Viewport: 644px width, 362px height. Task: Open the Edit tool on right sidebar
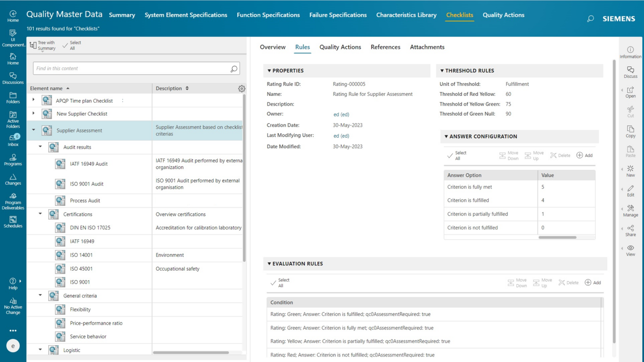pyautogui.click(x=631, y=190)
